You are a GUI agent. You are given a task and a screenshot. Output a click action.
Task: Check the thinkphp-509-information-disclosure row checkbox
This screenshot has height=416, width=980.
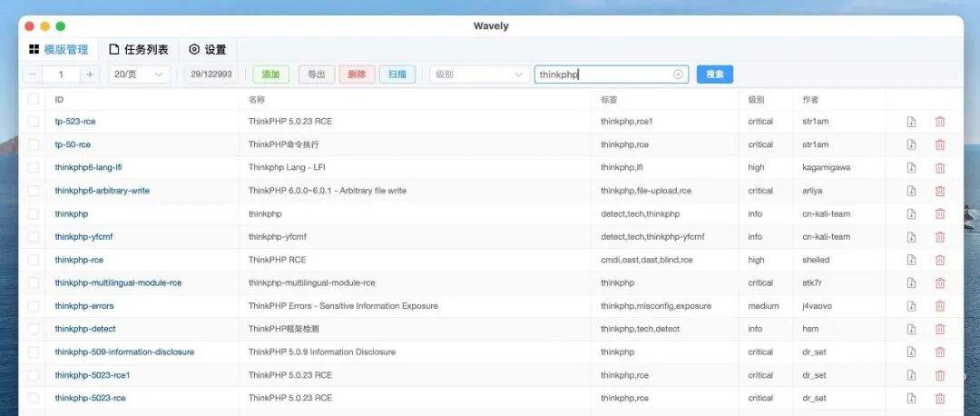click(x=34, y=352)
